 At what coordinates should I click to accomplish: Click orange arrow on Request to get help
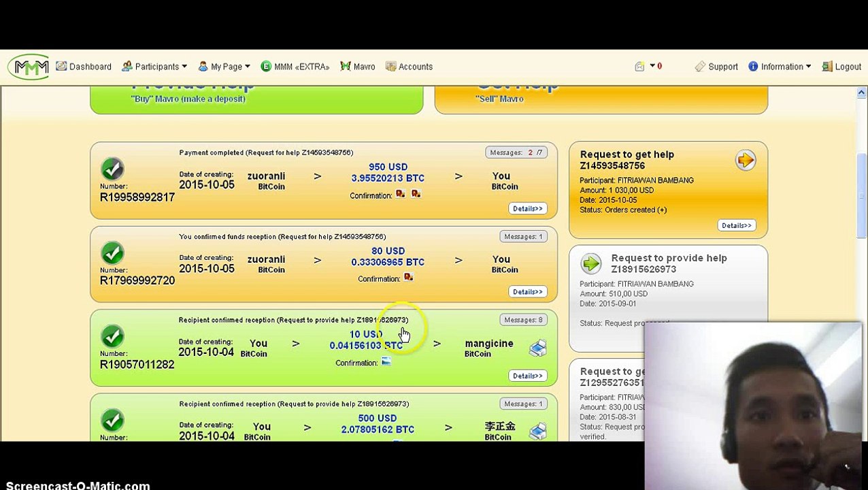746,160
